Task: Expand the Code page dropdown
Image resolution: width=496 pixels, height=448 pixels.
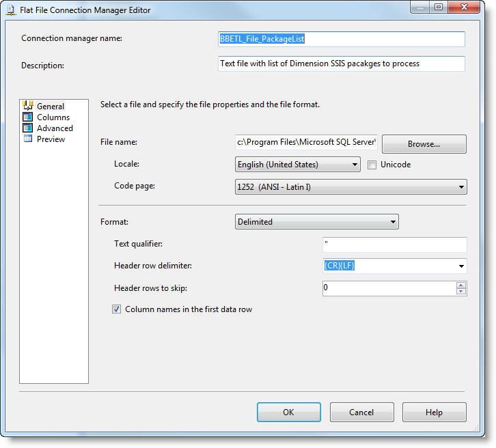Action: [x=461, y=187]
